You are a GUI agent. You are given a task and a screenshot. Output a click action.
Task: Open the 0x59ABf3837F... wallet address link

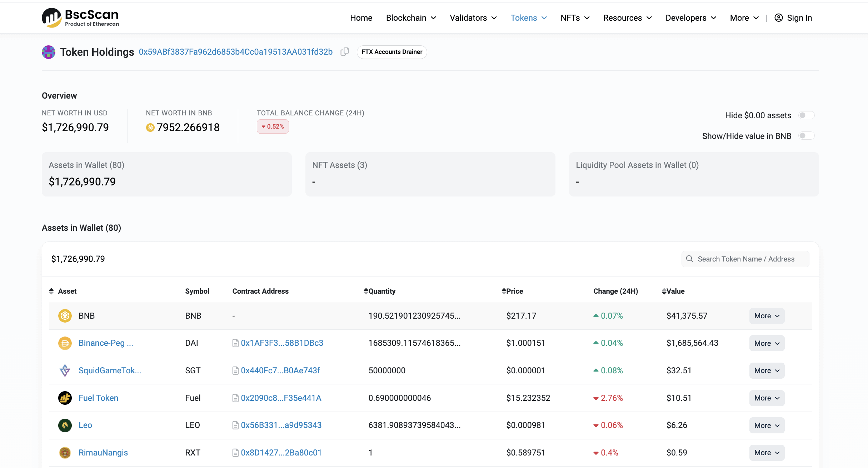click(x=235, y=52)
